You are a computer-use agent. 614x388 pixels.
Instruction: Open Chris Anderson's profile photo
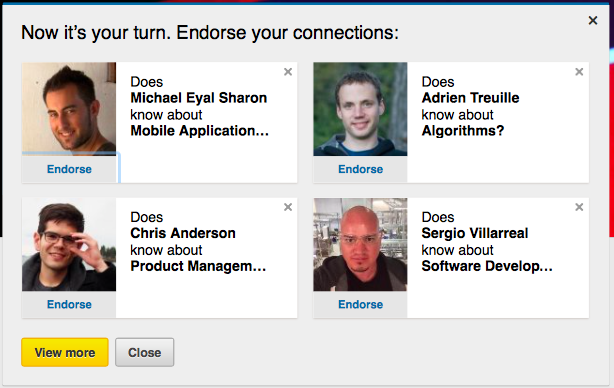(x=69, y=244)
